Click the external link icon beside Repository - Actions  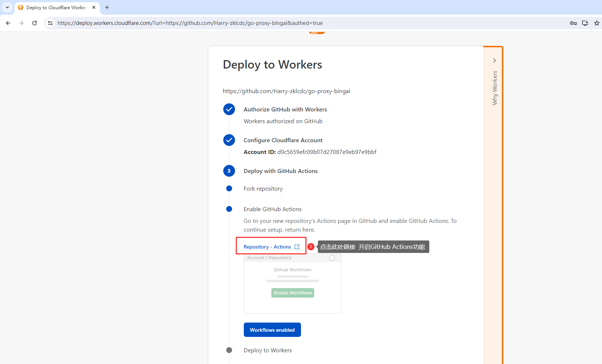pyautogui.click(x=297, y=247)
